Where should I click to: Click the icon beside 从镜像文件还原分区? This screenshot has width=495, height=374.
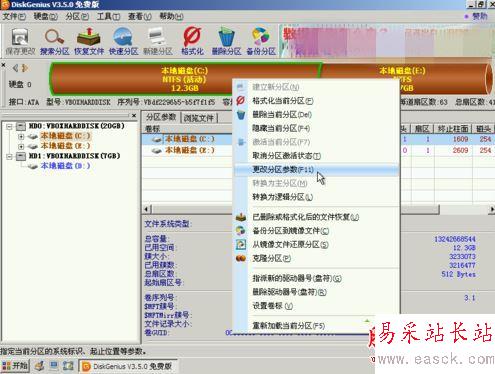[241, 244]
